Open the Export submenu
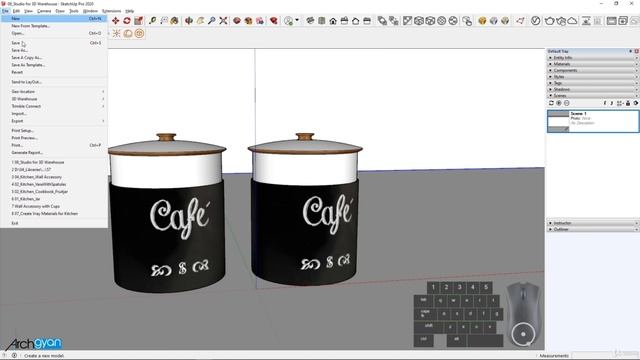 coord(54,121)
